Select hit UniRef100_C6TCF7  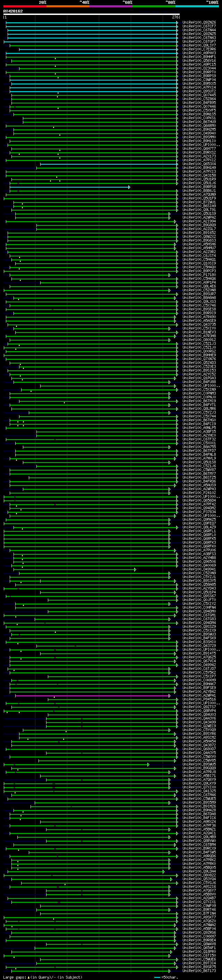199,26
